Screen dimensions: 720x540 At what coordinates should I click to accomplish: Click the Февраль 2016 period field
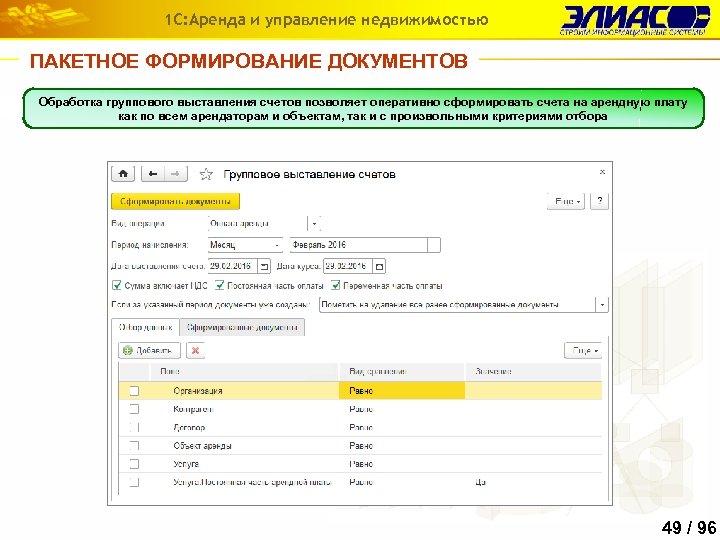pos(359,245)
